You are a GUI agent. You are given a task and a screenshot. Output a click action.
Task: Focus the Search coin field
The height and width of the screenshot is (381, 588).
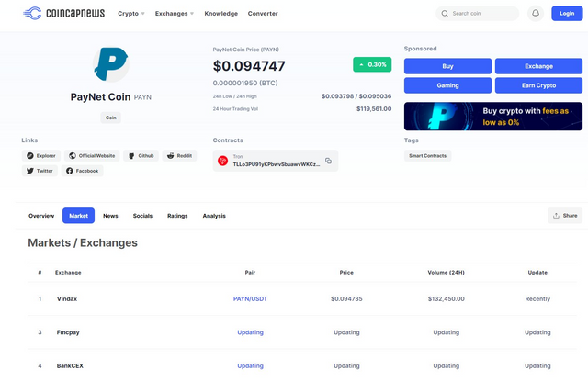click(x=478, y=14)
